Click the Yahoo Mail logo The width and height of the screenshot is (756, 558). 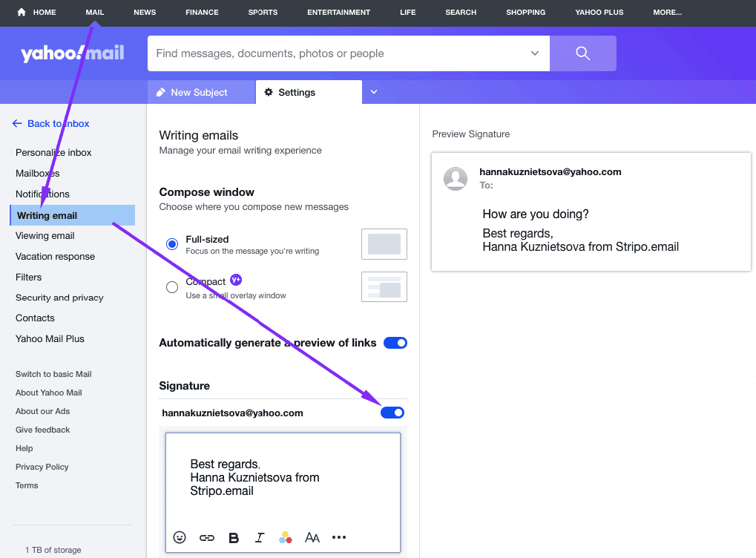tap(70, 53)
